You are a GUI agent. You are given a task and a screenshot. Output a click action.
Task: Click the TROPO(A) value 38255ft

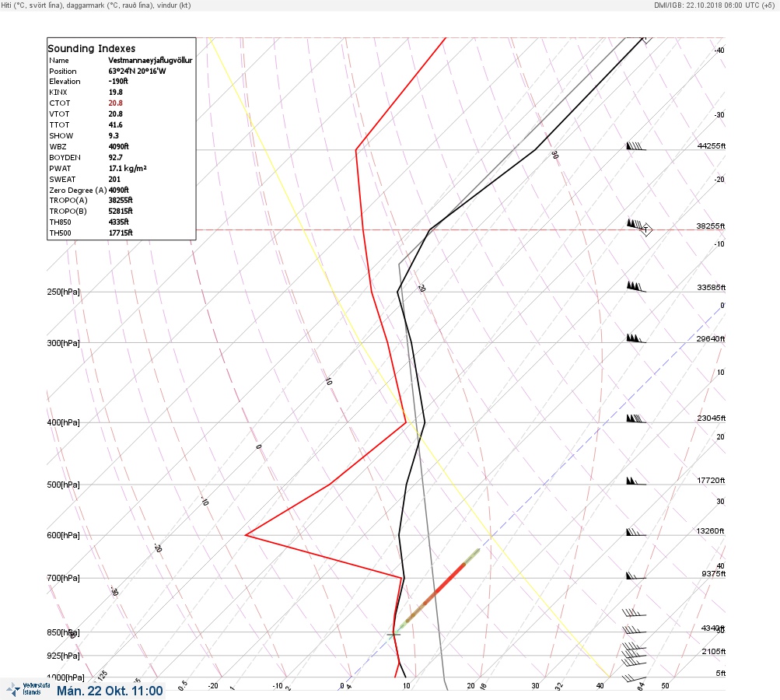[121, 201]
